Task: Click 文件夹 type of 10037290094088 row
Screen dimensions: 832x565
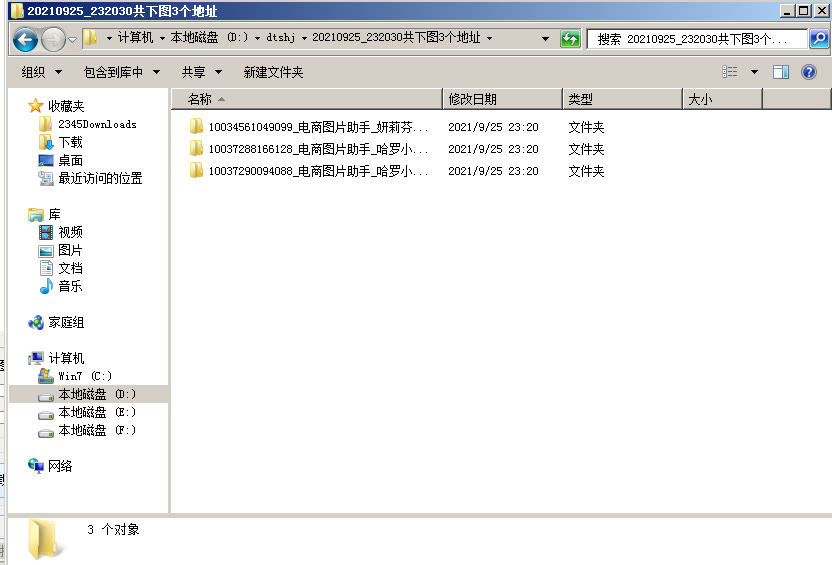Action: pos(586,171)
